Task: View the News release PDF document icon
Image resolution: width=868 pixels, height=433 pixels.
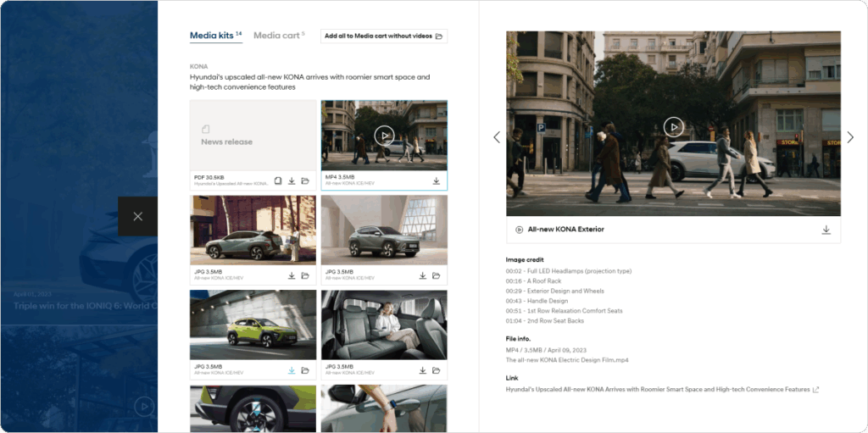Action: click(278, 181)
